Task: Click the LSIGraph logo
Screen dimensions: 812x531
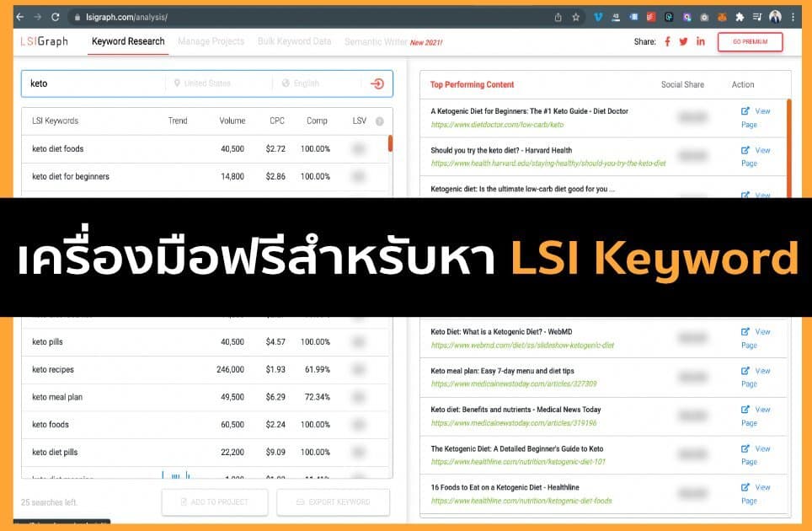Action: tap(43, 41)
